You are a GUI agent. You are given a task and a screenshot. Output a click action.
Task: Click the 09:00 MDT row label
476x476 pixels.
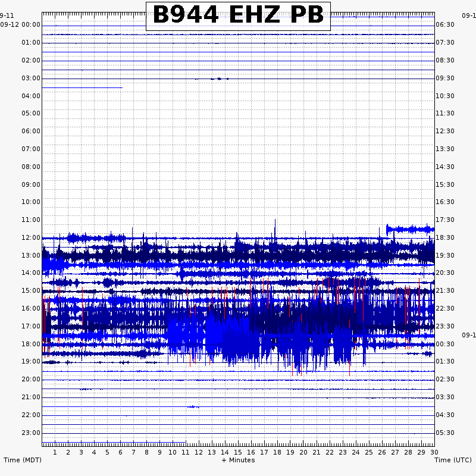(x=31, y=185)
